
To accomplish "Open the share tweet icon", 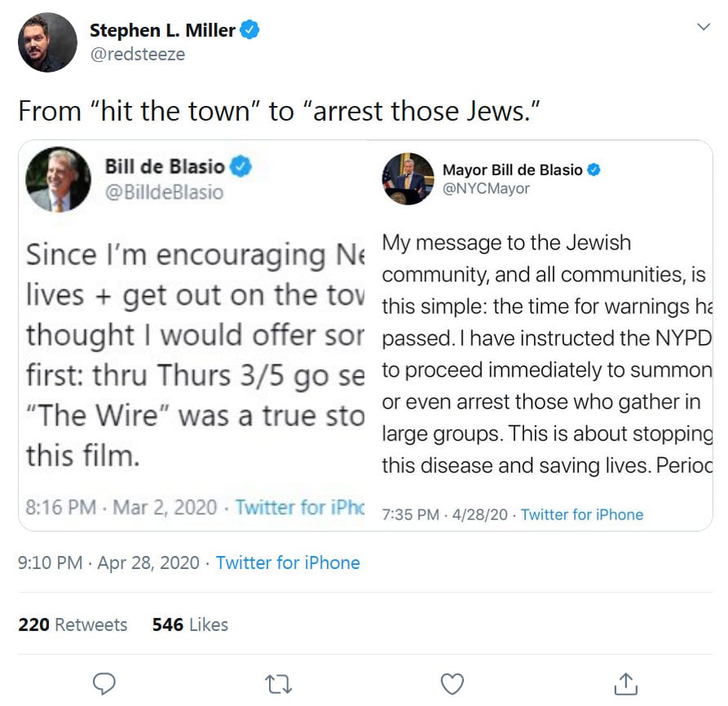I will (625, 682).
